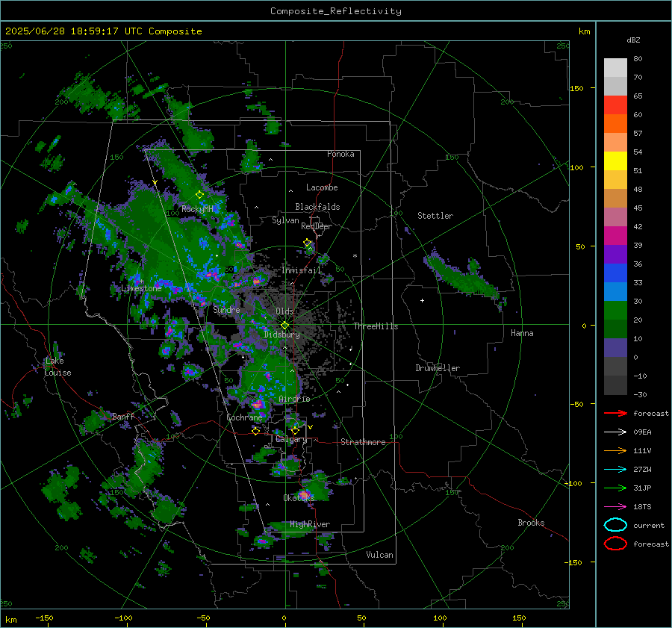
Task: Click the ThreeHills city label
Action: pos(376,326)
